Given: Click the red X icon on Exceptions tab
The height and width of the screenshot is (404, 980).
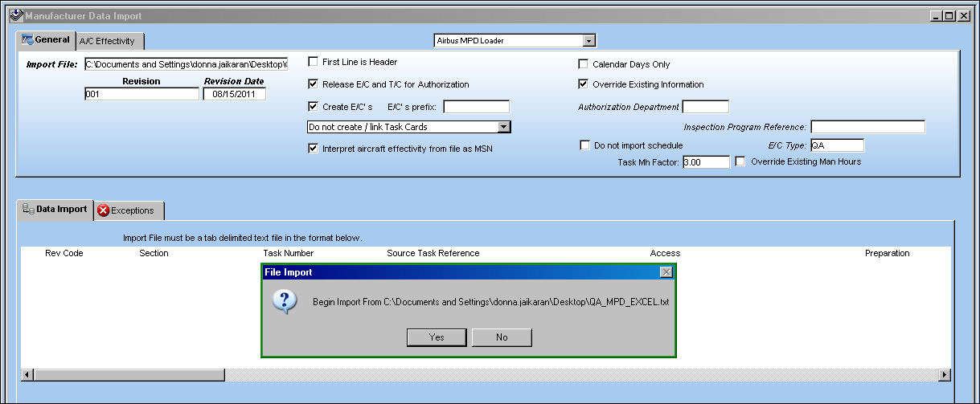Looking at the screenshot, I should pyautogui.click(x=104, y=210).
